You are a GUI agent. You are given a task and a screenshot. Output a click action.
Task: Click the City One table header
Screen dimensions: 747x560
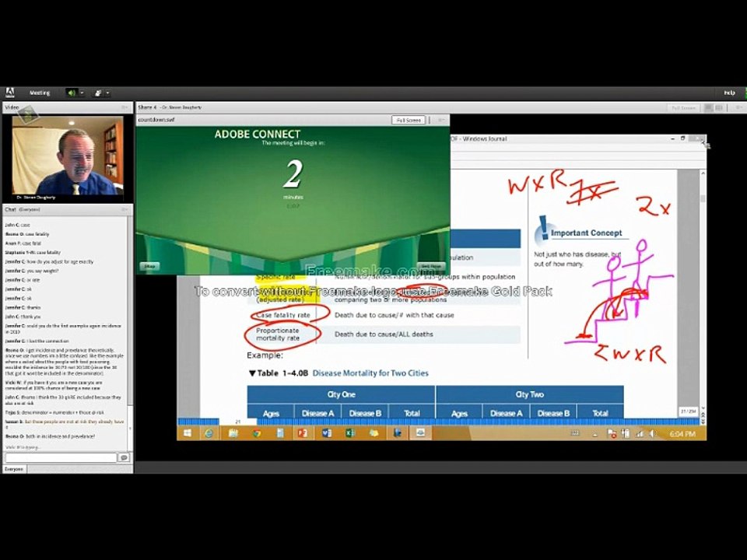(341, 394)
